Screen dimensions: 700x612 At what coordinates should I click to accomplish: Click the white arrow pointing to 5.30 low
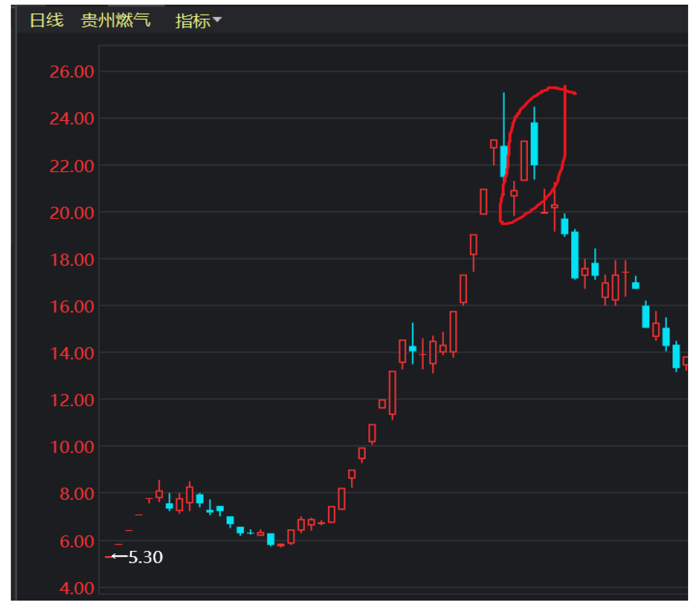click(x=119, y=557)
